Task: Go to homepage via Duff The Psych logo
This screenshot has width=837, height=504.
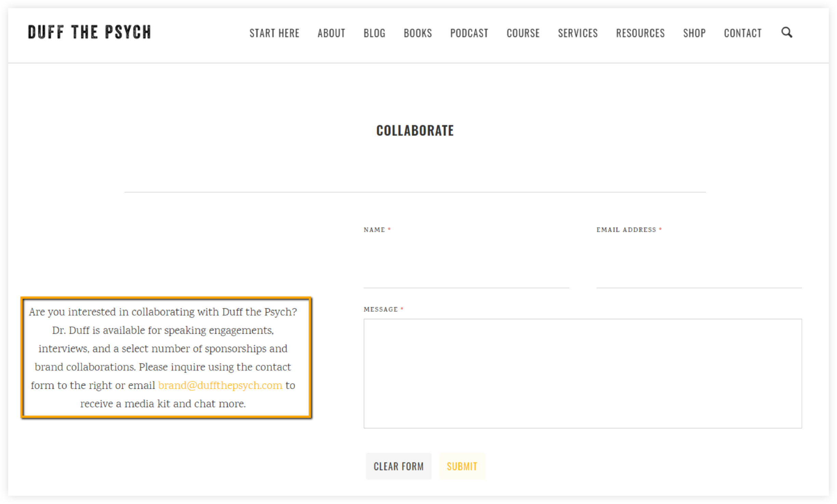Action: click(89, 32)
